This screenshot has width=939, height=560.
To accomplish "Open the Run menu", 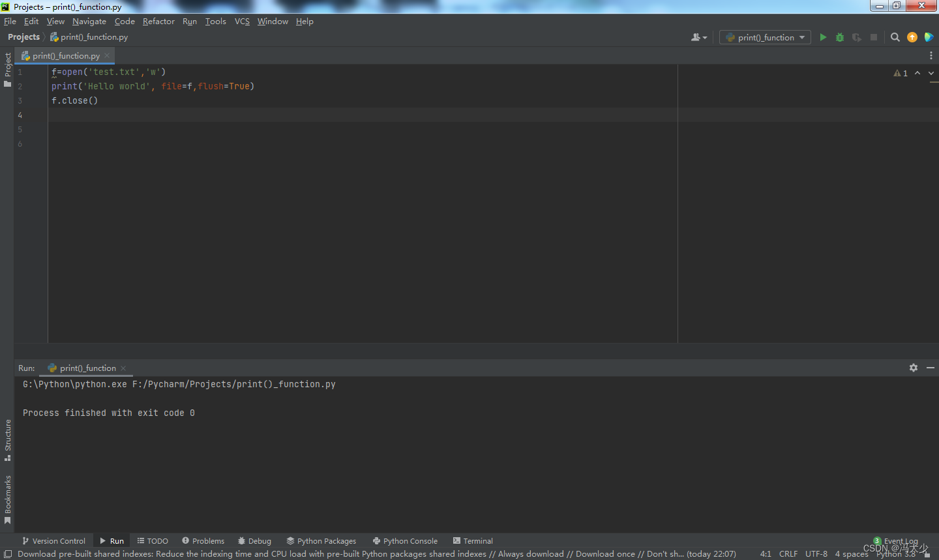I will tap(190, 22).
